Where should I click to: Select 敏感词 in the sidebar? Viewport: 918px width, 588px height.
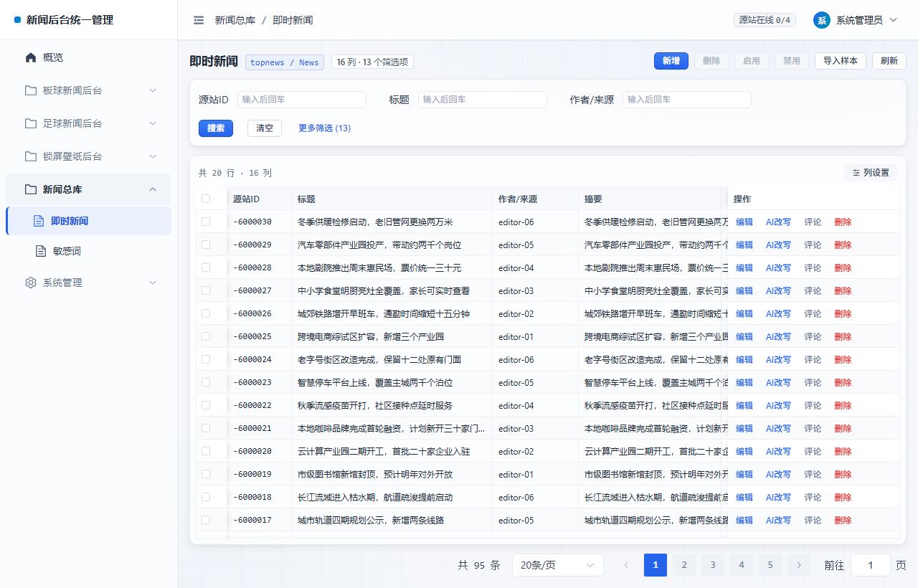[88, 251]
